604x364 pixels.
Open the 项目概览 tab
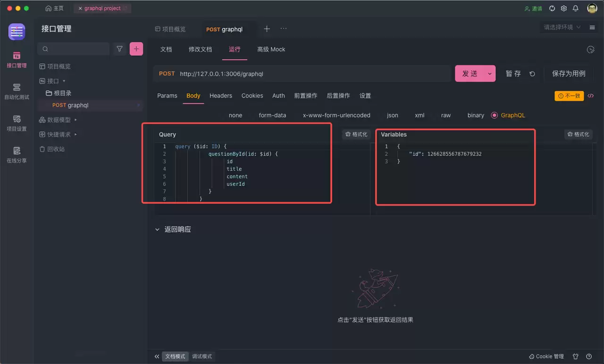click(x=170, y=29)
